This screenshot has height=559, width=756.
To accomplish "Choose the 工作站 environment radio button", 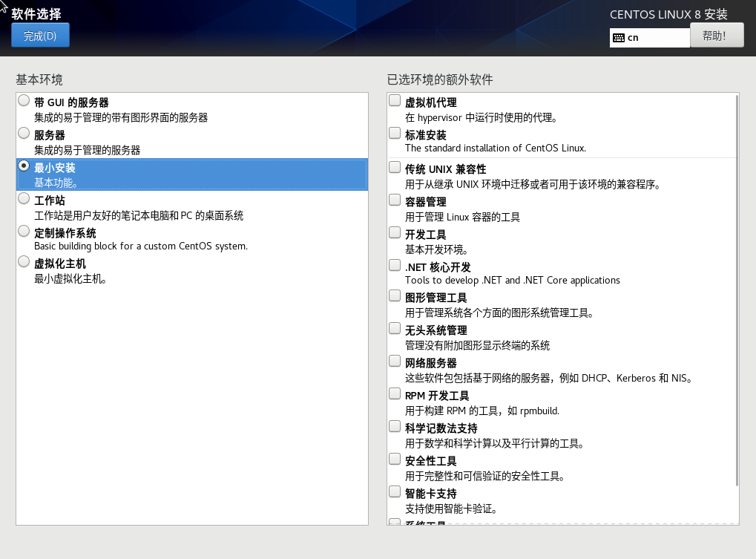I will pos(24,198).
